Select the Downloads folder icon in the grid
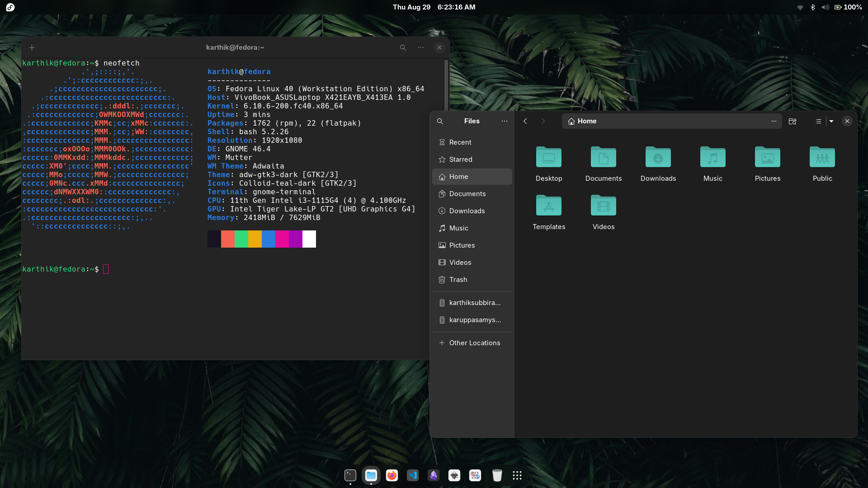 coord(658,157)
